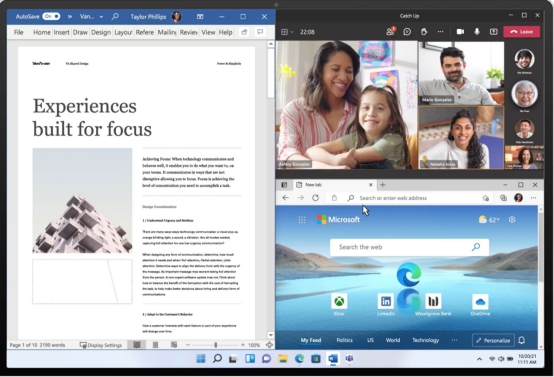Click the weather 62° widget

pyautogui.click(x=489, y=220)
